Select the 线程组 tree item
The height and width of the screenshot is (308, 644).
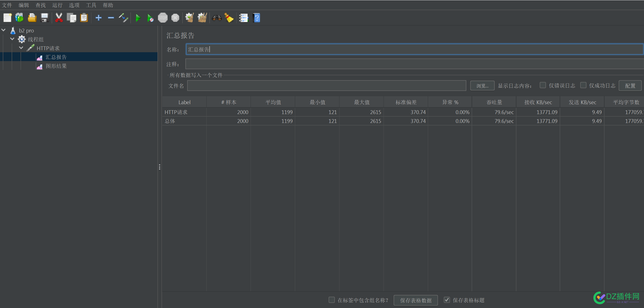pos(36,39)
